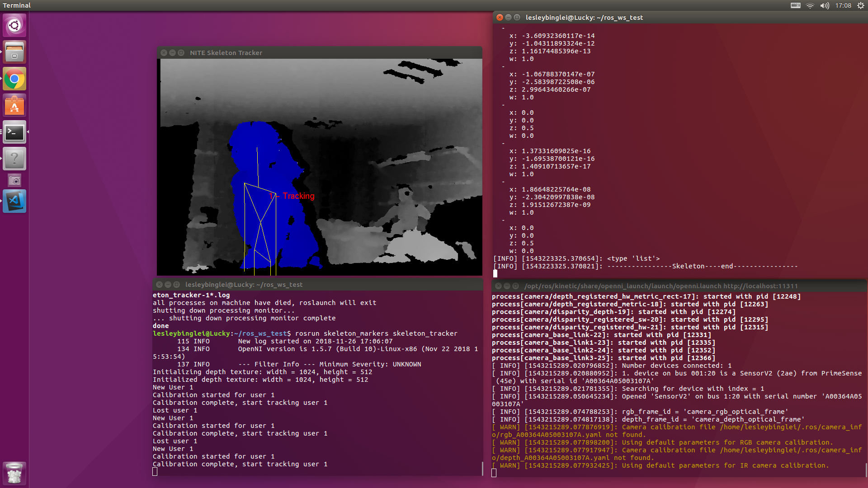The height and width of the screenshot is (488, 868).
Task: Open Ubuntu Software Center from the launcher
Action: pyautogui.click(x=14, y=105)
